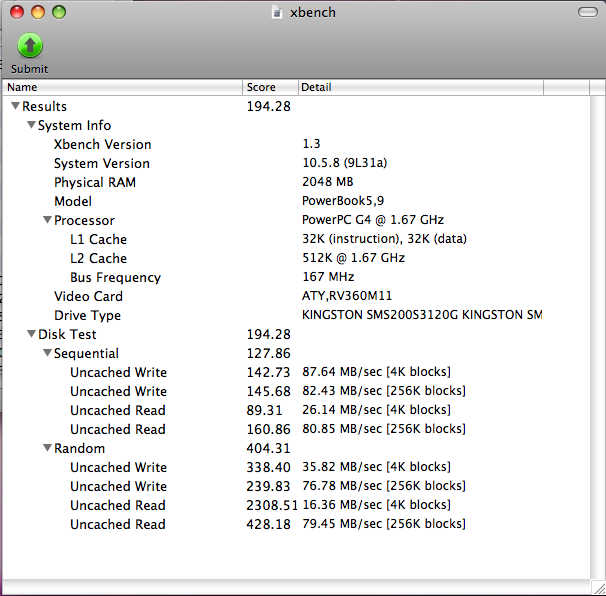This screenshot has height=596, width=606.
Task: Click the score value 338.40
Action: [x=269, y=467]
